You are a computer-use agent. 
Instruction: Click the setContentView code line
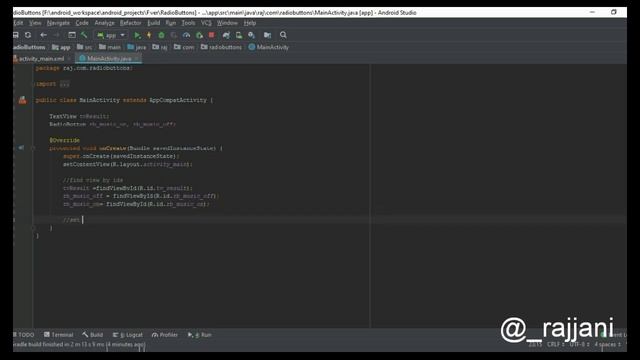pyautogui.click(x=127, y=164)
